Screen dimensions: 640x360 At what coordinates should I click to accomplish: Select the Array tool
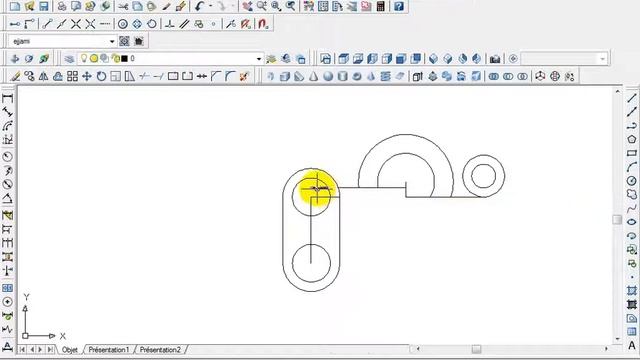(72, 76)
